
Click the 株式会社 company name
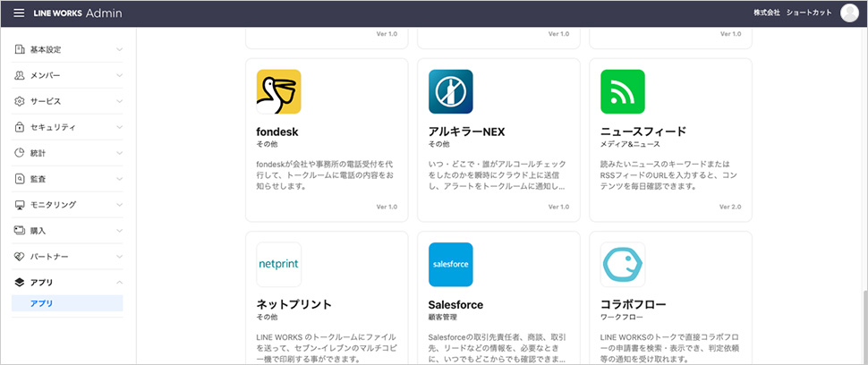pyautogui.click(x=767, y=13)
